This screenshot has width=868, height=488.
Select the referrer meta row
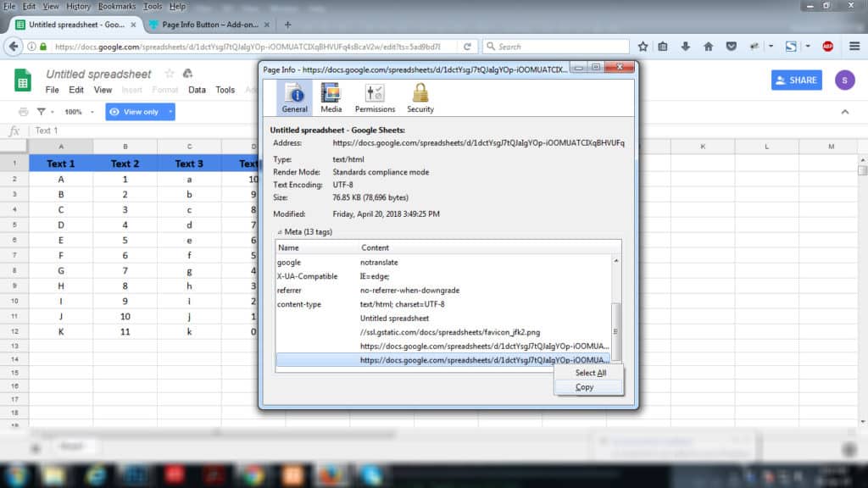coord(443,291)
